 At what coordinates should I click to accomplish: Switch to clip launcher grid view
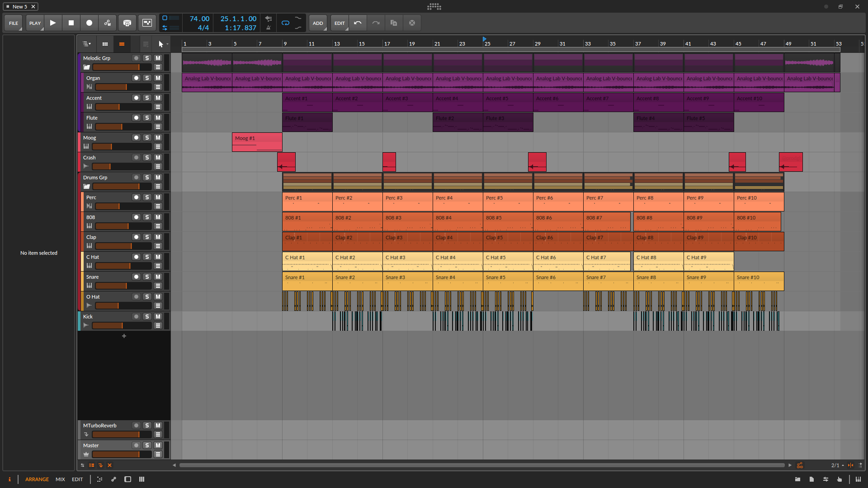105,44
